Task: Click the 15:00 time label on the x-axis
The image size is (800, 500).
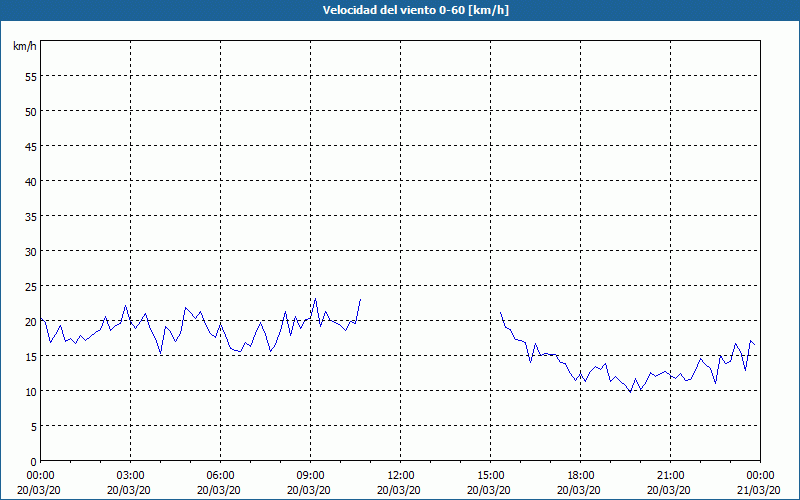Action: coord(490,476)
